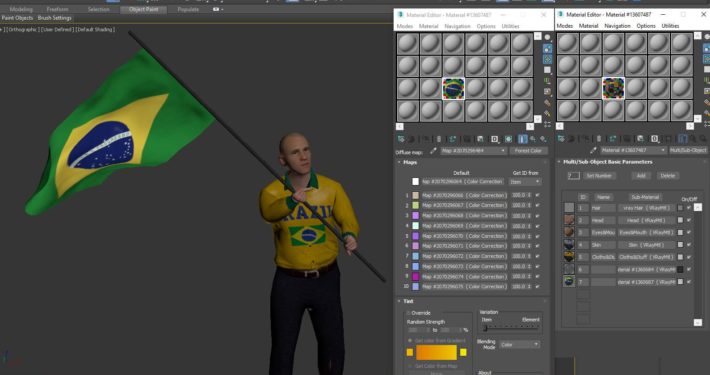Image resolution: width=710 pixels, height=375 pixels.
Task: Open Get ID from Item dropdown
Action: click(525, 182)
